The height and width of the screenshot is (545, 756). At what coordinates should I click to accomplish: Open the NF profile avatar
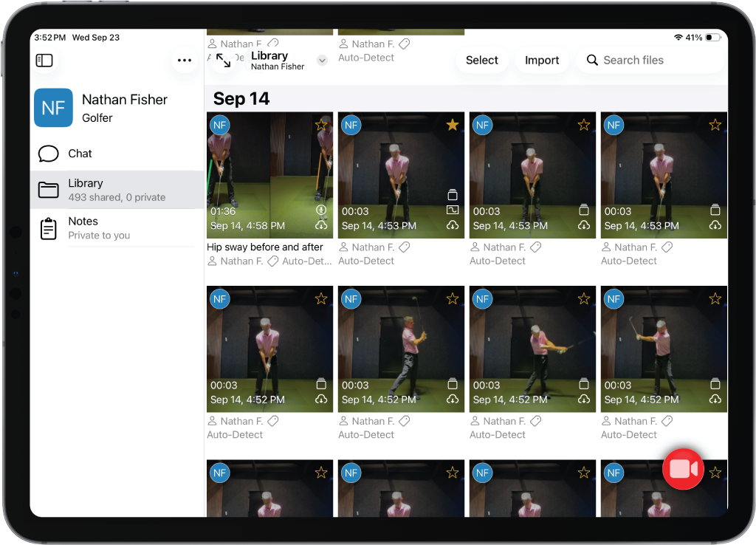point(53,108)
